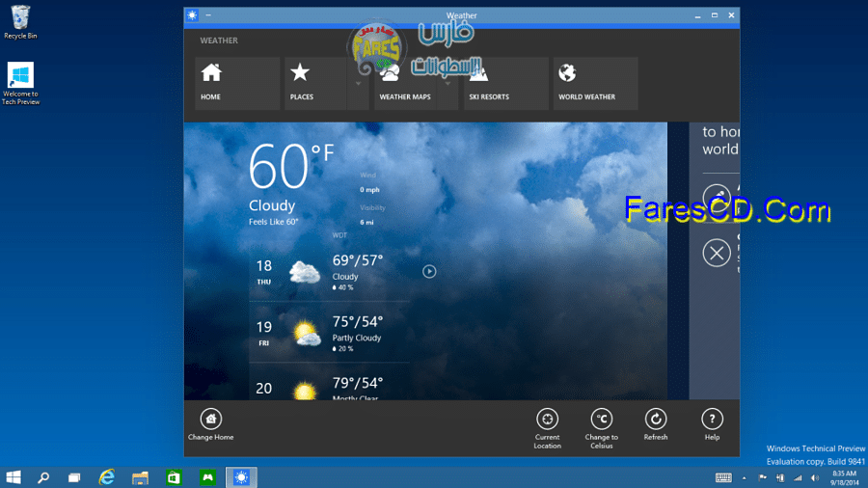The image size is (868, 488).
Task: Open the title bar options menu dash
Action: point(208,14)
